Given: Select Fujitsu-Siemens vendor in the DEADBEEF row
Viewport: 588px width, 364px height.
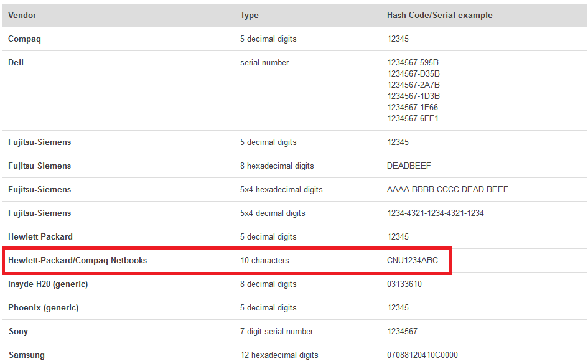Looking at the screenshot, I should pos(39,166).
